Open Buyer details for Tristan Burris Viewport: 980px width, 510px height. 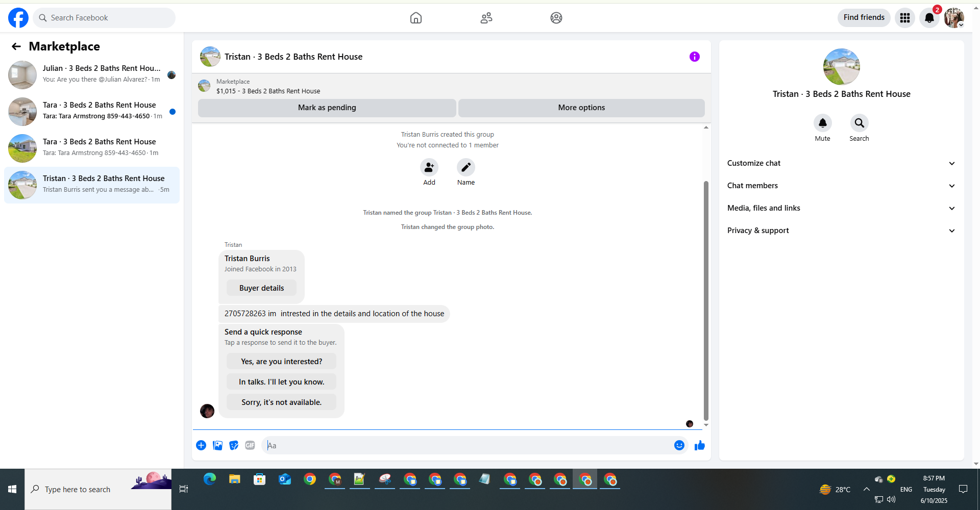coord(261,288)
